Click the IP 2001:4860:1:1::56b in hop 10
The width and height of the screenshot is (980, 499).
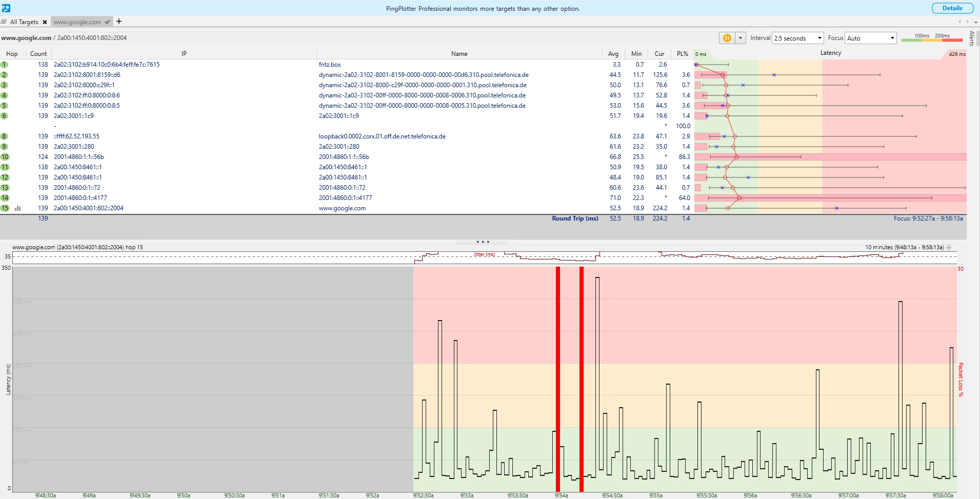click(78, 157)
